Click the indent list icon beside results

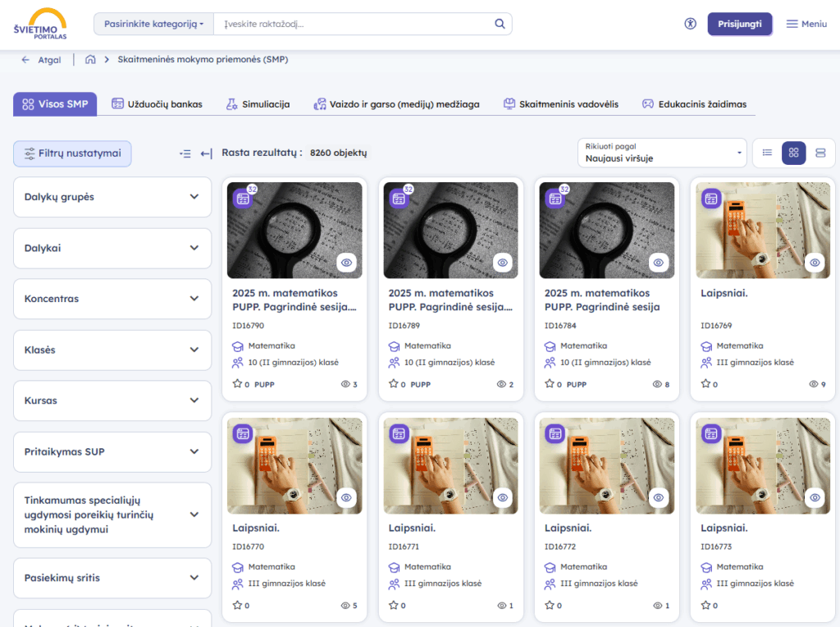coord(185,153)
